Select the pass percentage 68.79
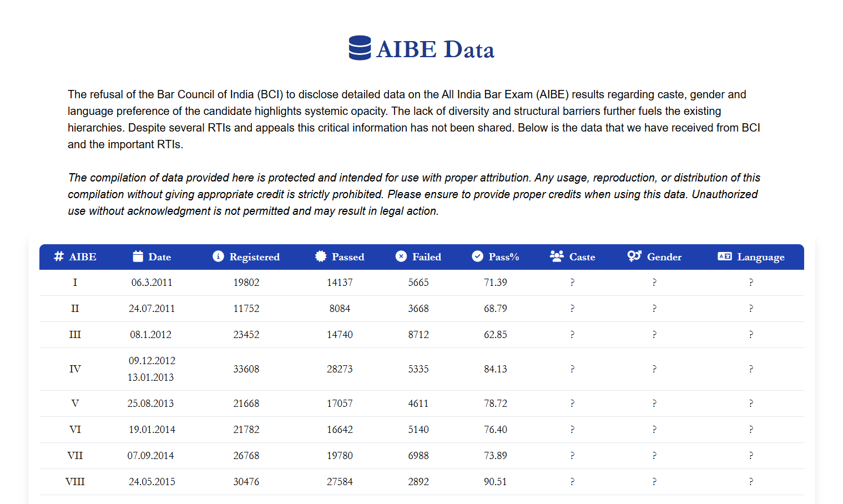Viewport: 843px width, 504px height. pyautogui.click(x=496, y=309)
